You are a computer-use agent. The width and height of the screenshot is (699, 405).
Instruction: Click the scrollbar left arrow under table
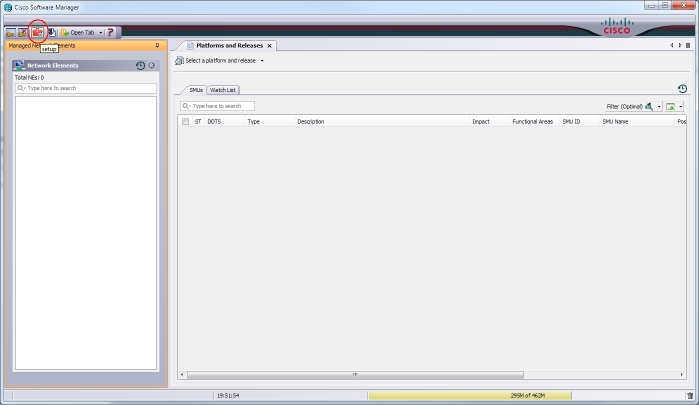[181, 375]
